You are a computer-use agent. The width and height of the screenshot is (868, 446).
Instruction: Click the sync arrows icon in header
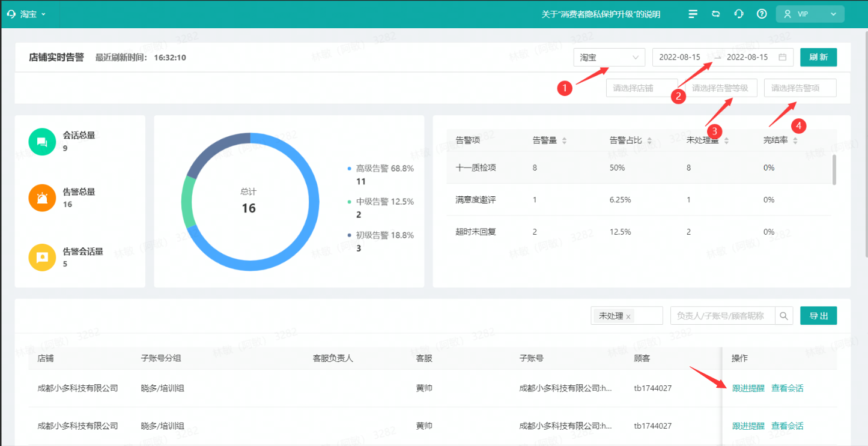(716, 14)
